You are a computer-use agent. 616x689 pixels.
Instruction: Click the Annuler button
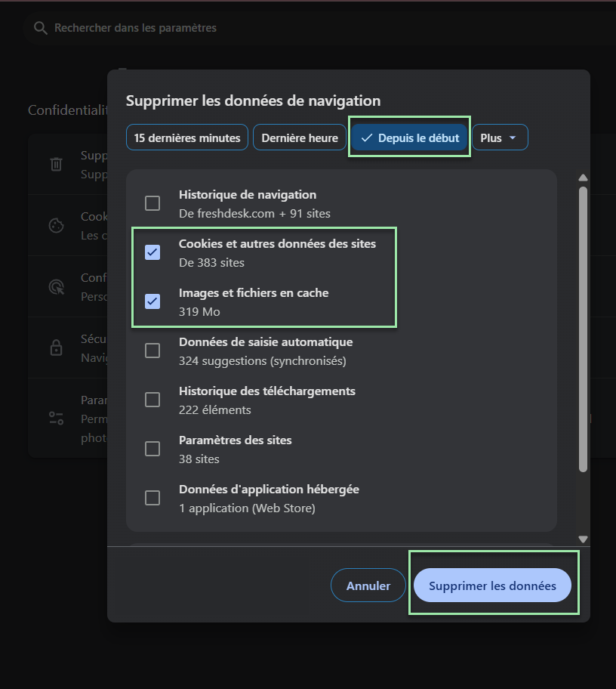pyautogui.click(x=368, y=585)
